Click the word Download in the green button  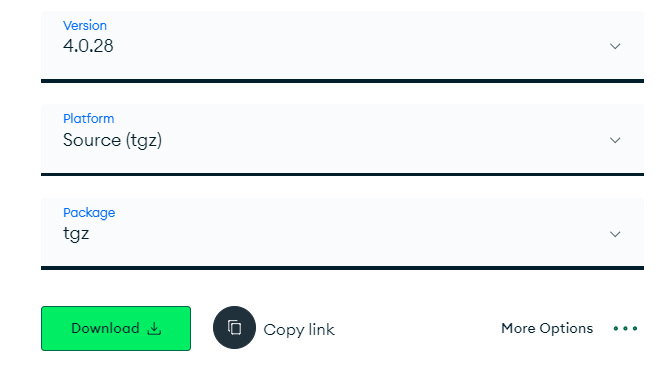[x=105, y=329]
